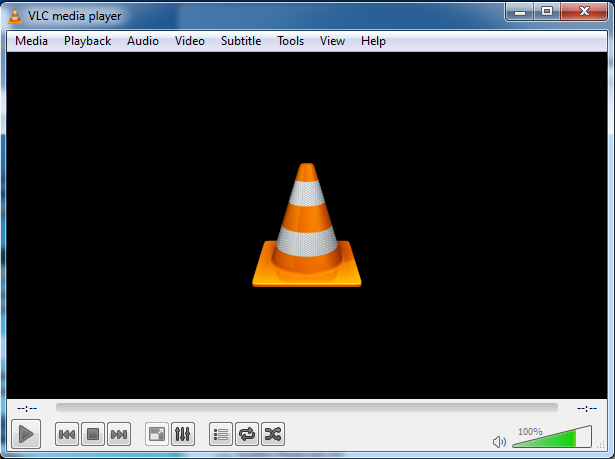Open the Video menu
Viewport: 615px width, 459px height.
point(190,41)
